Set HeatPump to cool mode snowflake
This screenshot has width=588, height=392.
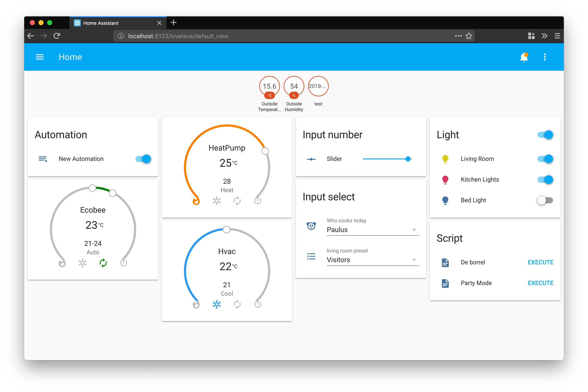tap(217, 201)
